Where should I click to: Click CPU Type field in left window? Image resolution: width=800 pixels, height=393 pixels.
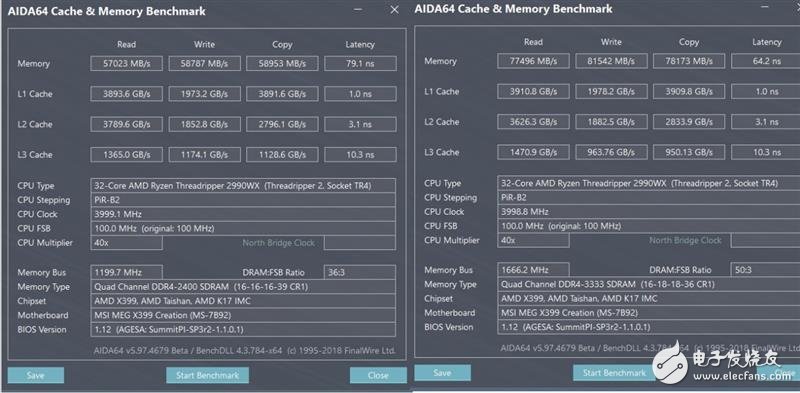243,185
